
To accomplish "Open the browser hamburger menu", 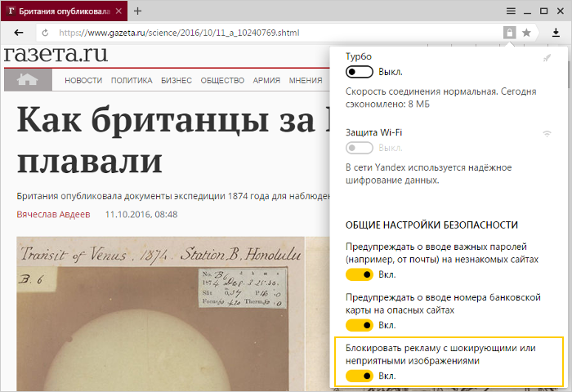I will tap(511, 11).
